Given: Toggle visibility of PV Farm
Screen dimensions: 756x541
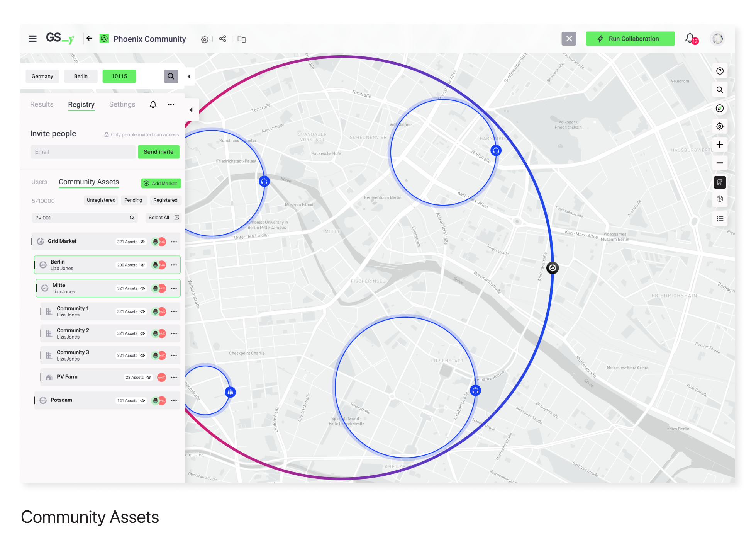Looking at the screenshot, I should pos(149,378).
